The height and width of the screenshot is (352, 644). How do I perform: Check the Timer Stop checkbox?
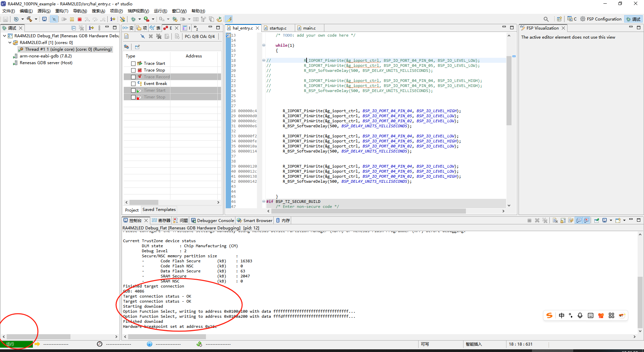133,97
